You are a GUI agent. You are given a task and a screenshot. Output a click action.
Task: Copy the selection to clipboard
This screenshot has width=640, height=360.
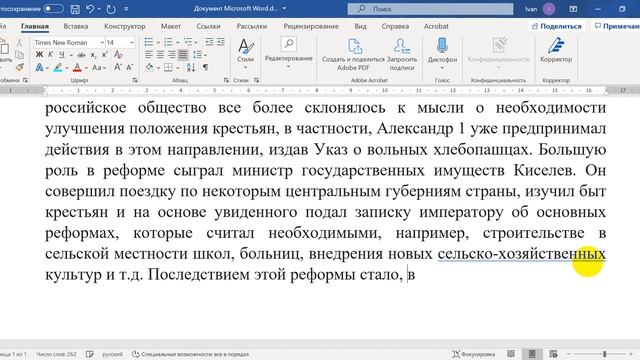pos(19,55)
